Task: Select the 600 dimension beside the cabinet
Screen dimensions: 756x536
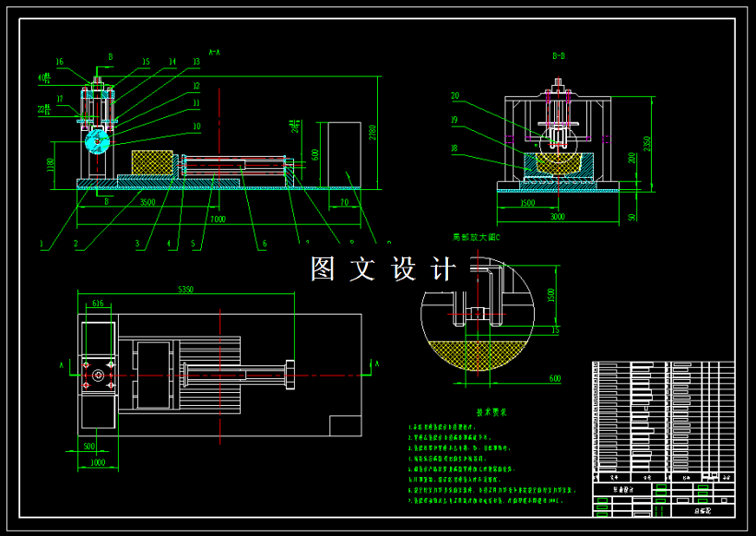Action: pos(314,155)
